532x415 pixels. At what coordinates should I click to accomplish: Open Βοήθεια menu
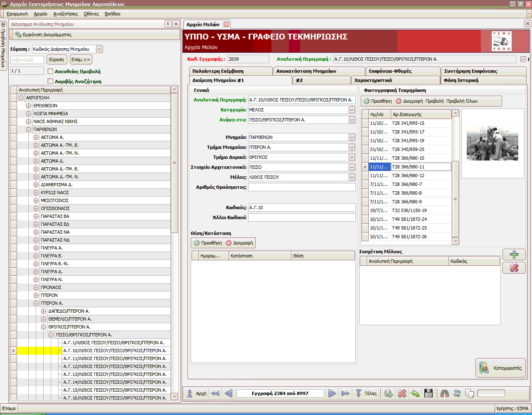point(113,14)
